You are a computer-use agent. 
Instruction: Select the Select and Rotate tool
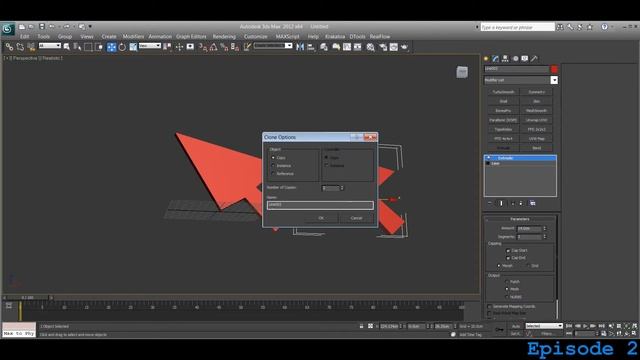122,47
